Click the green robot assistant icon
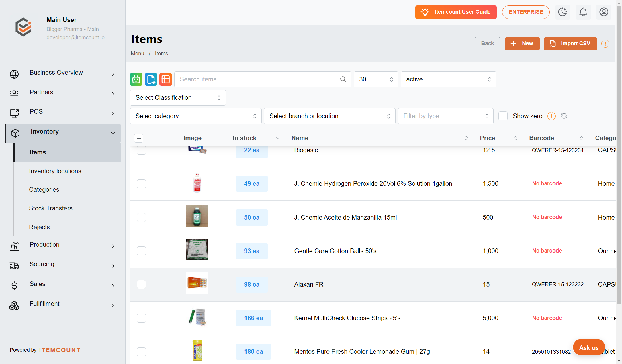The image size is (622, 364). (136, 79)
